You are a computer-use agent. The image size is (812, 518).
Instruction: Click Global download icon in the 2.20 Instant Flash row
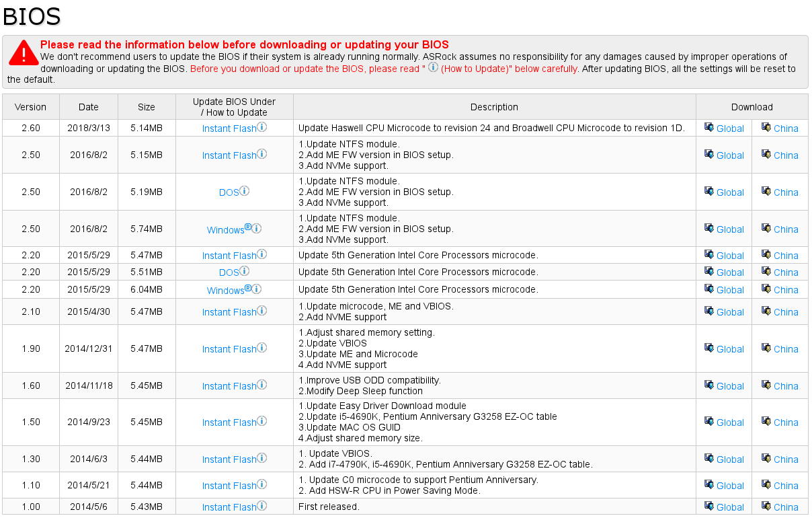pyautogui.click(x=708, y=254)
